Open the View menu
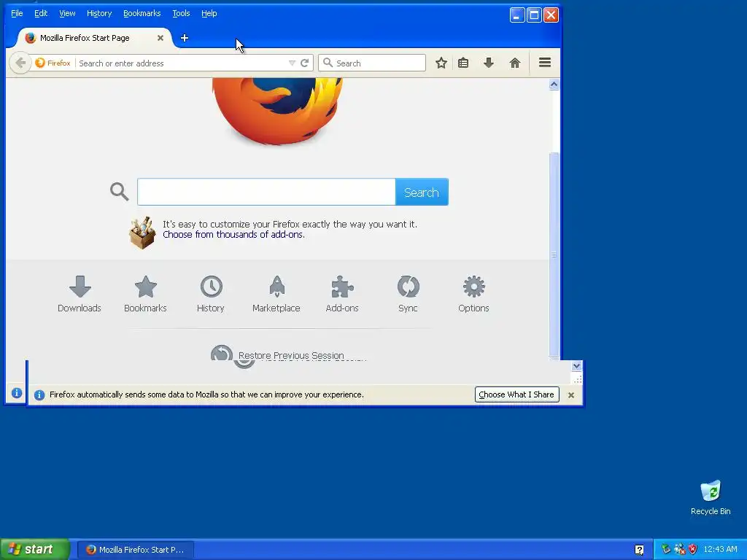 [67, 13]
